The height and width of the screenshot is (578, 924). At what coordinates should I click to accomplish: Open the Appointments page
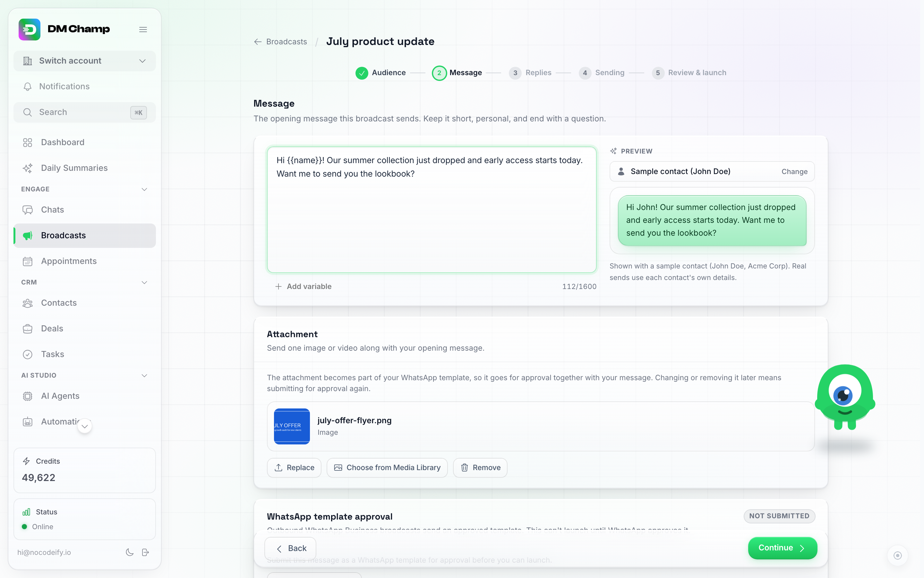point(84,261)
